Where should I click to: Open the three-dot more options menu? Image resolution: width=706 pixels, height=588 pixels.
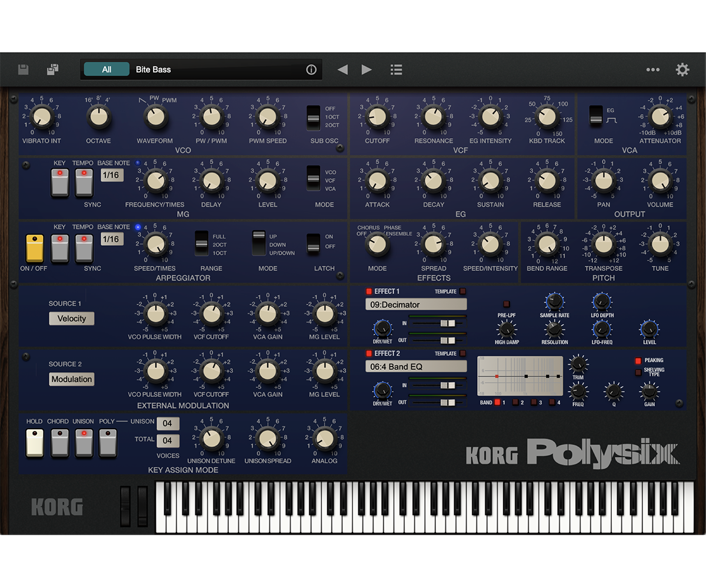(x=653, y=69)
